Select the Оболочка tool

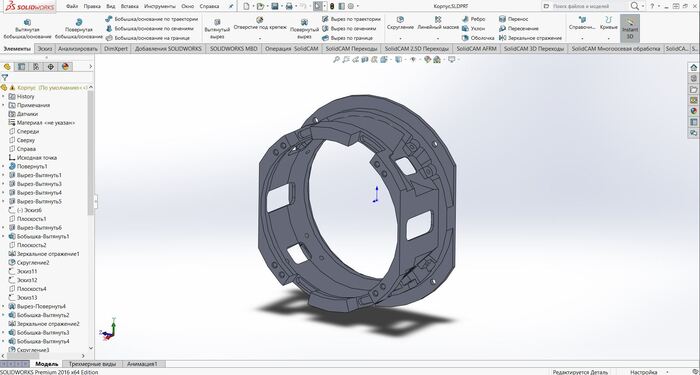click(x=478, y=38)
